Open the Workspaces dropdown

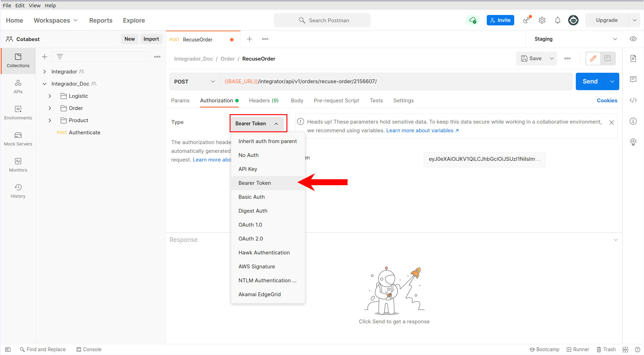55,20
